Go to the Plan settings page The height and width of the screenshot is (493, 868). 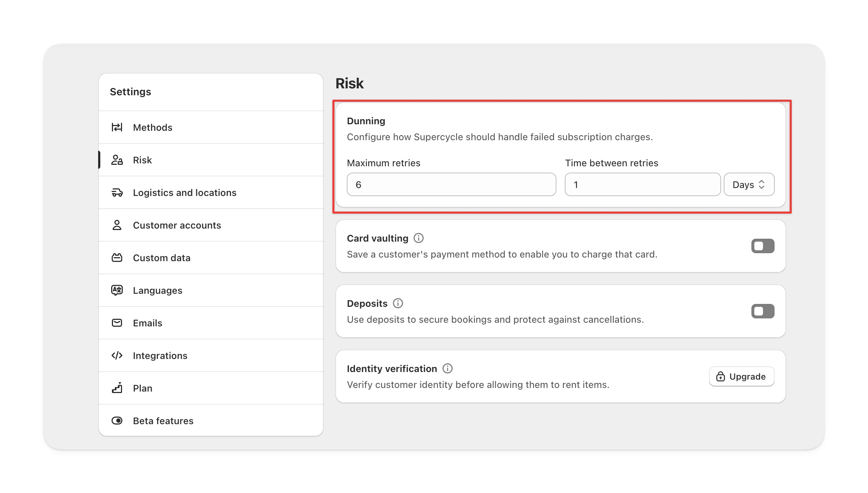pyautogui.click(x=143, y=388)
